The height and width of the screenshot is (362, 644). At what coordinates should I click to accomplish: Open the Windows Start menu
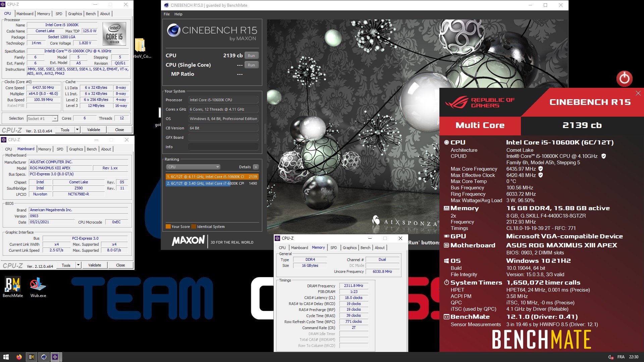tap(6, 357)
